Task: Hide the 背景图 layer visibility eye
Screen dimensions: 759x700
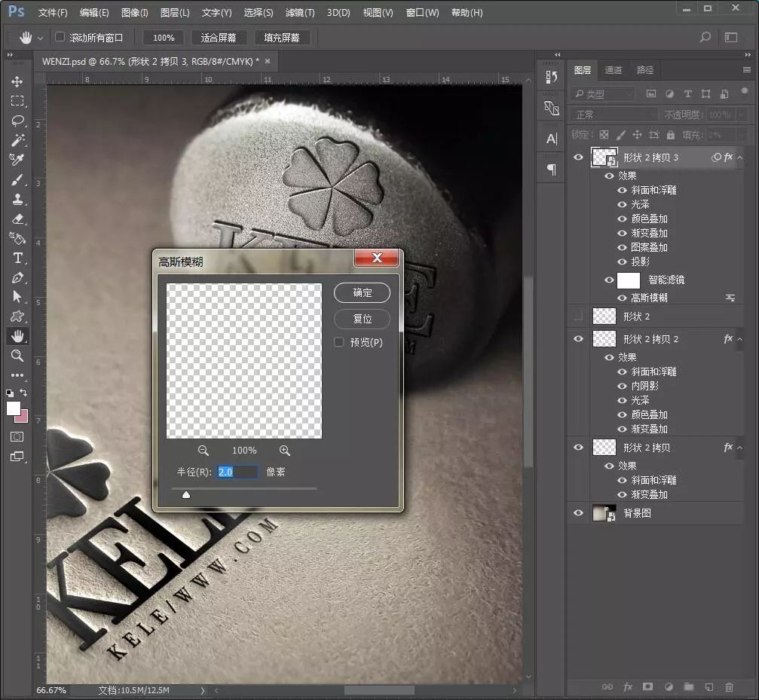Action: 578,513
